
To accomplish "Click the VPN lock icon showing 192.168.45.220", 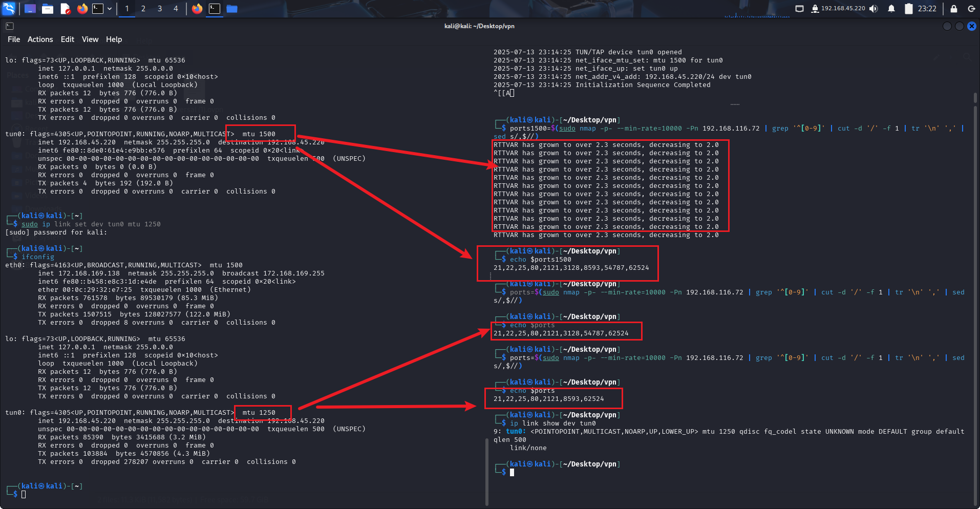I will click(x=838, y=9).
